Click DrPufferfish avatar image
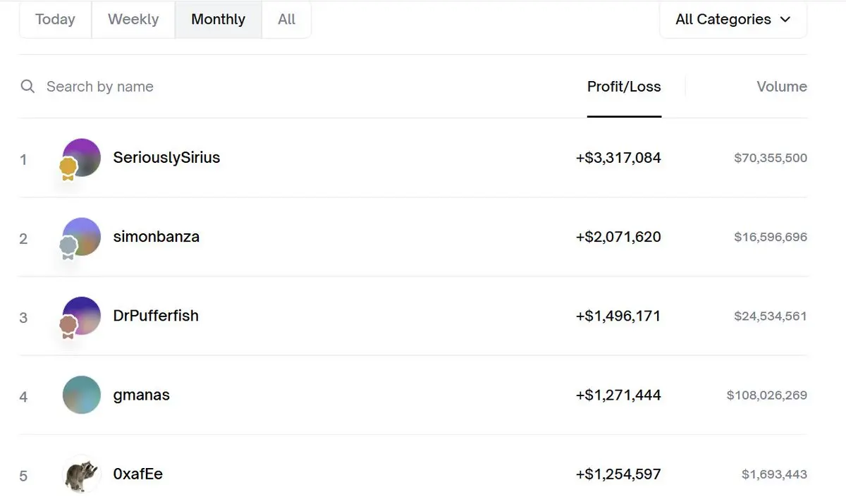The height and width of the screenshot is (504, 846). click(86, 311)
